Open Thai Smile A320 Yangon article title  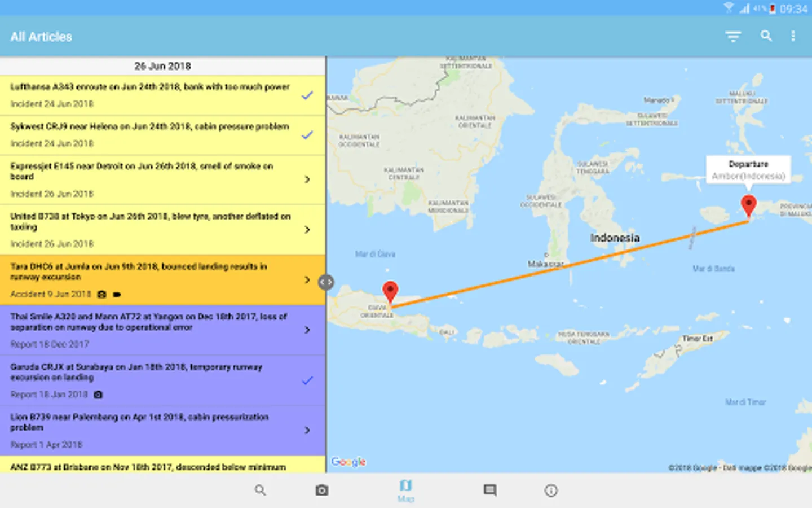(x=149, y=322)
